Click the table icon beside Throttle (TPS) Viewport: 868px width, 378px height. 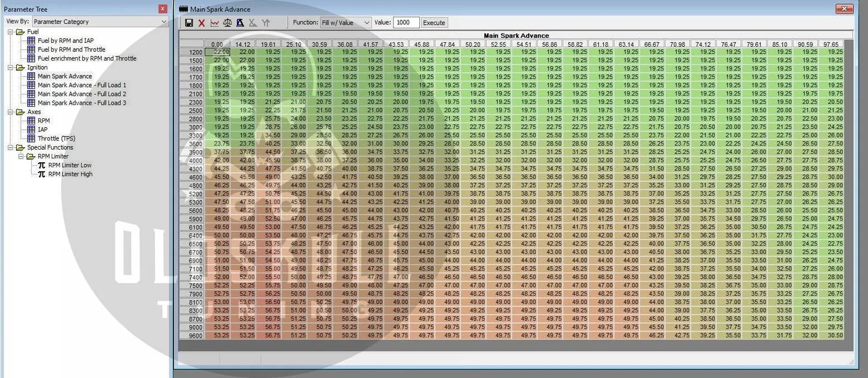coord(31,138)
